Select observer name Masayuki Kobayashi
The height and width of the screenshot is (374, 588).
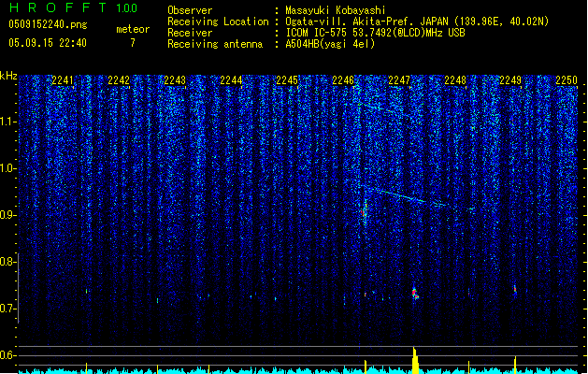336,10
